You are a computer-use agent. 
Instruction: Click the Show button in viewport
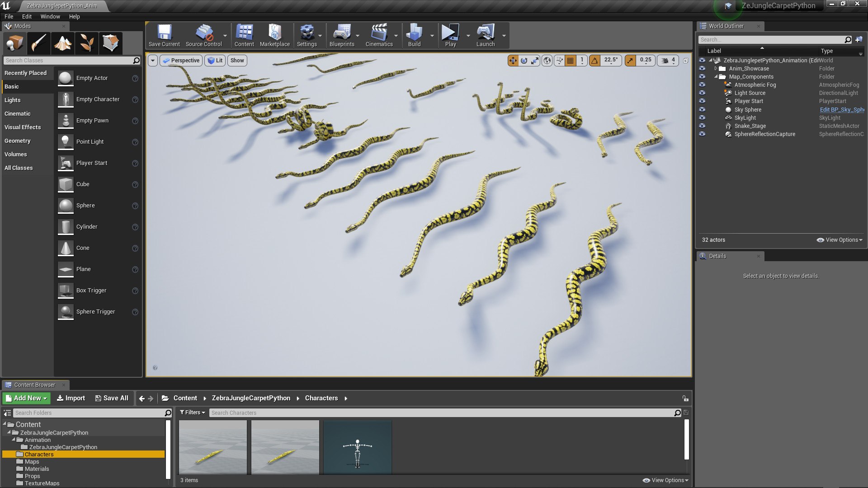pyautogui.click(x=237, y=61)
